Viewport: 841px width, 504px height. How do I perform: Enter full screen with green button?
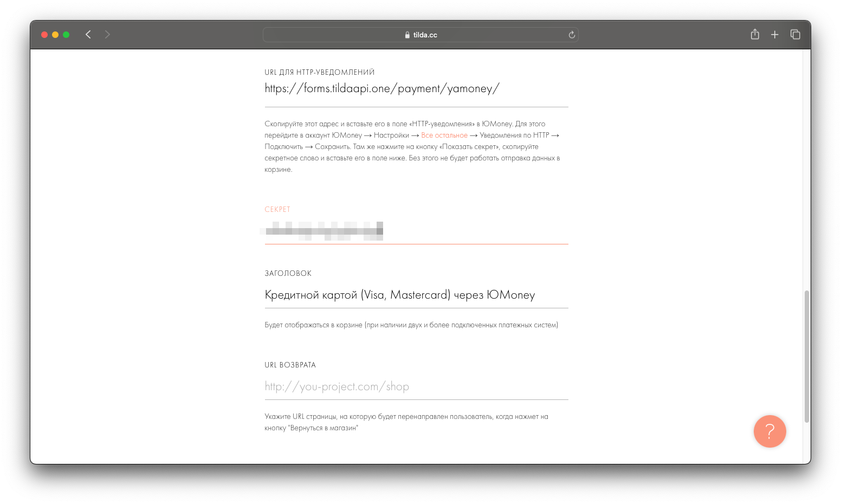tap(66, 35)
